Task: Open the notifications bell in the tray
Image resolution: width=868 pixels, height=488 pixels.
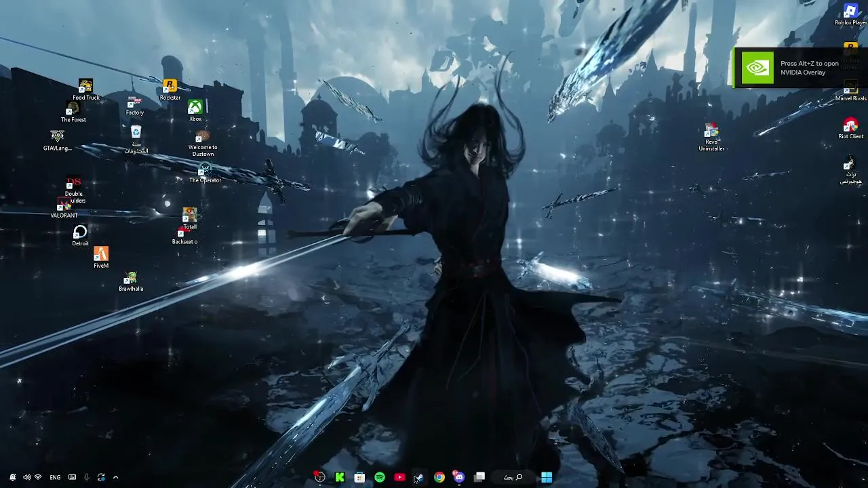Action: click(x=12, y=477)
